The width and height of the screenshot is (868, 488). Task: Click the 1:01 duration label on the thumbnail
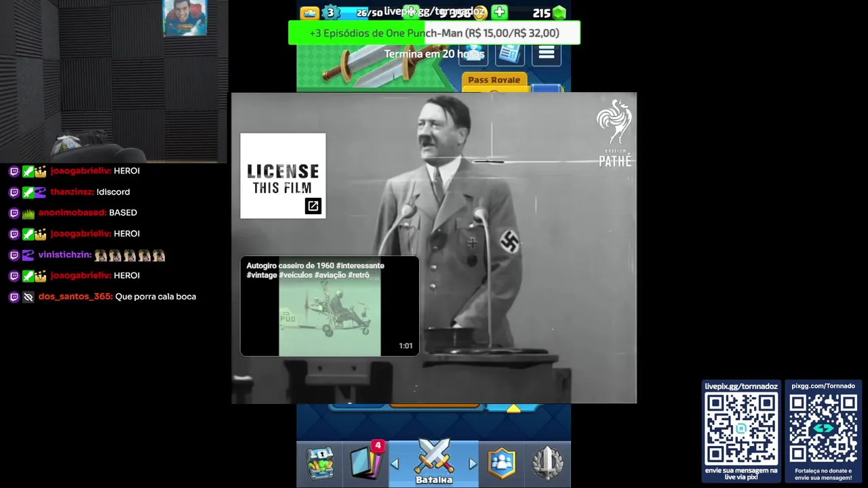(406, 346)
